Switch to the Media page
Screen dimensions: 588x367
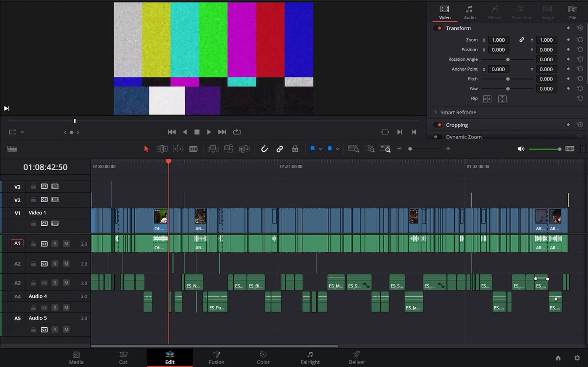pos(76,358)
